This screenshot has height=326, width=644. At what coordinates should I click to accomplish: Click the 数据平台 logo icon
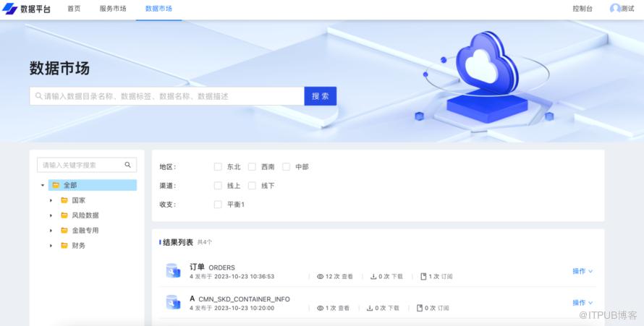(10, 9)
